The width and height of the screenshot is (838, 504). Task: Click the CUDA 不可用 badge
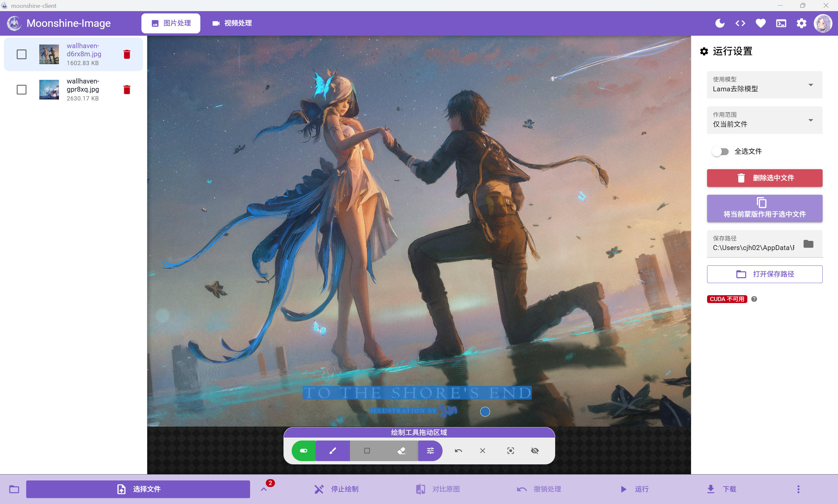pyautogui.click(x=727, y=299)
